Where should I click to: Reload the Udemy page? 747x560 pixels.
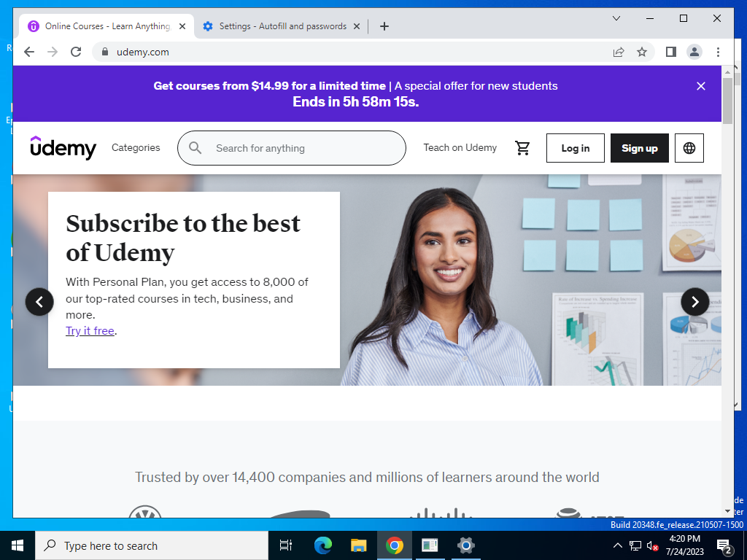(76, 52)
